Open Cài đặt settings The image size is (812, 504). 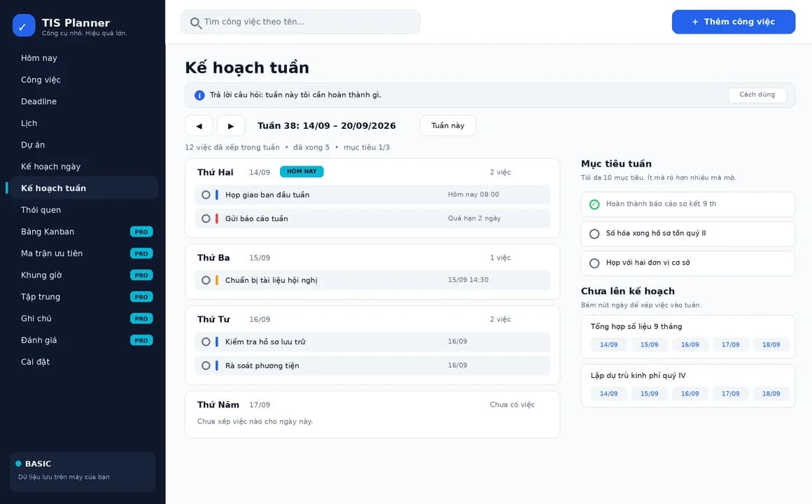point(84,362)
